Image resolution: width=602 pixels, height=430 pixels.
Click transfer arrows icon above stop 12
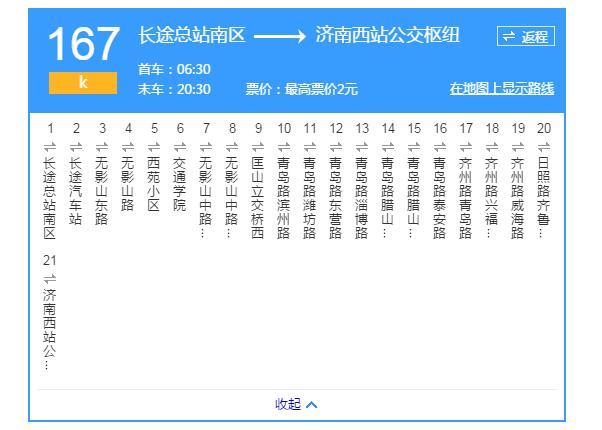tap(336, 147)
